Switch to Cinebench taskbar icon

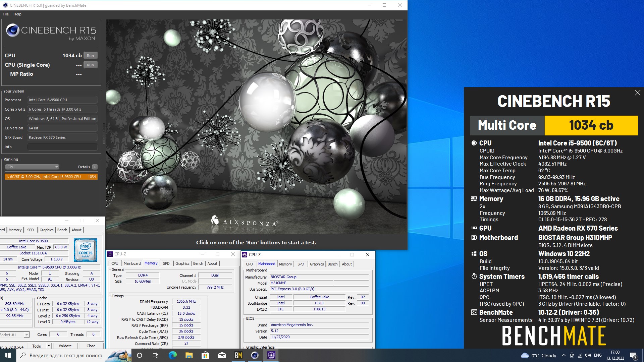pyautogui.click(x=255, y=355)
